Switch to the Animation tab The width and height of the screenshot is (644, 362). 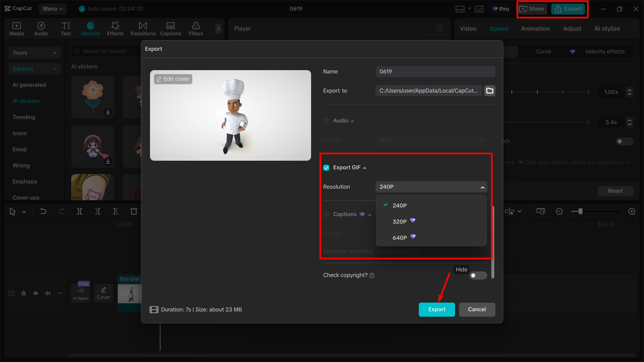(x=535, y=29)
